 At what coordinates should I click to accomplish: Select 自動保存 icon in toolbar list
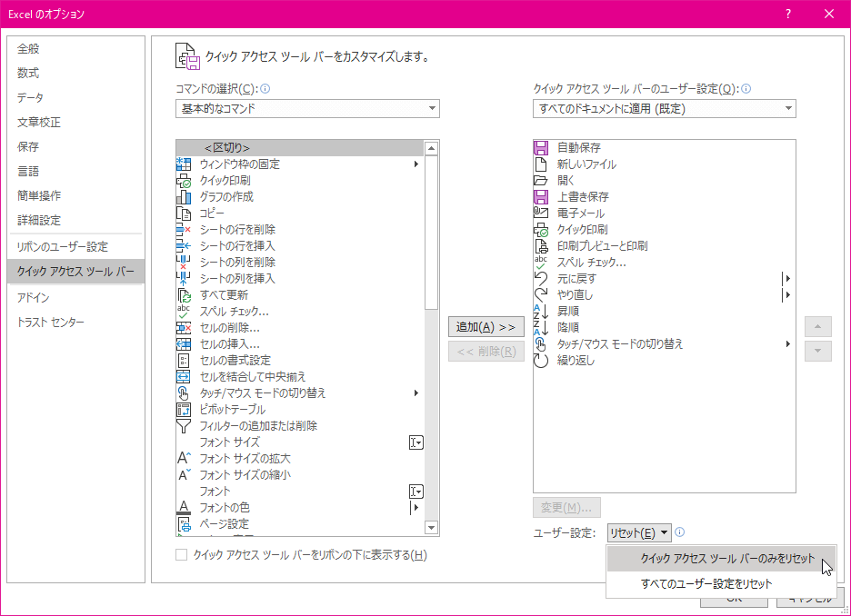(541, 147)
